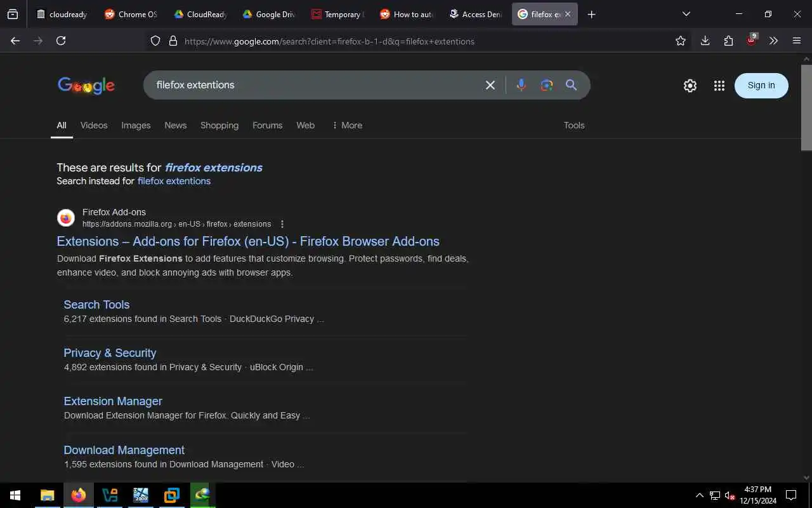Viewport: 812px width, 508px height.
Task: Open the Windows Start menu
Action: pos(15,495)
